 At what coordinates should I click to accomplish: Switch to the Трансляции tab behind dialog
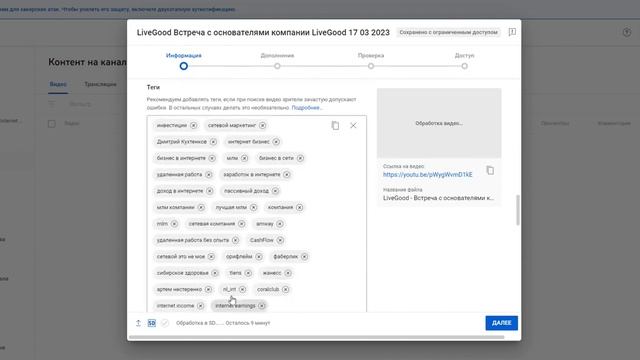100,84
